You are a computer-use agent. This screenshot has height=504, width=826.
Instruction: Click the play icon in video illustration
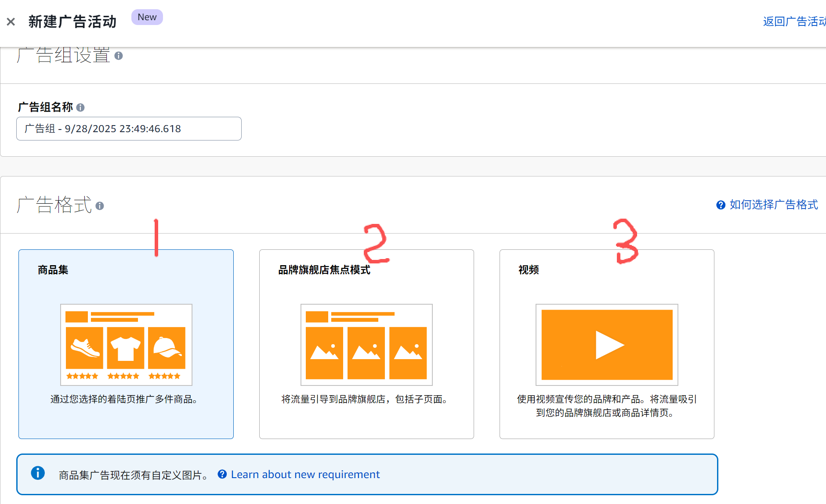pyautogui.click(x=609, y=345)
